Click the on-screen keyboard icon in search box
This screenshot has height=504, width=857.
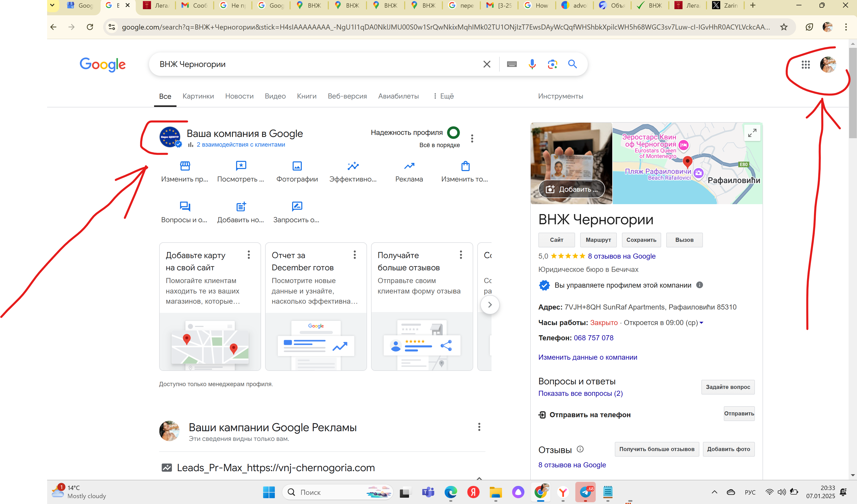[511, 64]
